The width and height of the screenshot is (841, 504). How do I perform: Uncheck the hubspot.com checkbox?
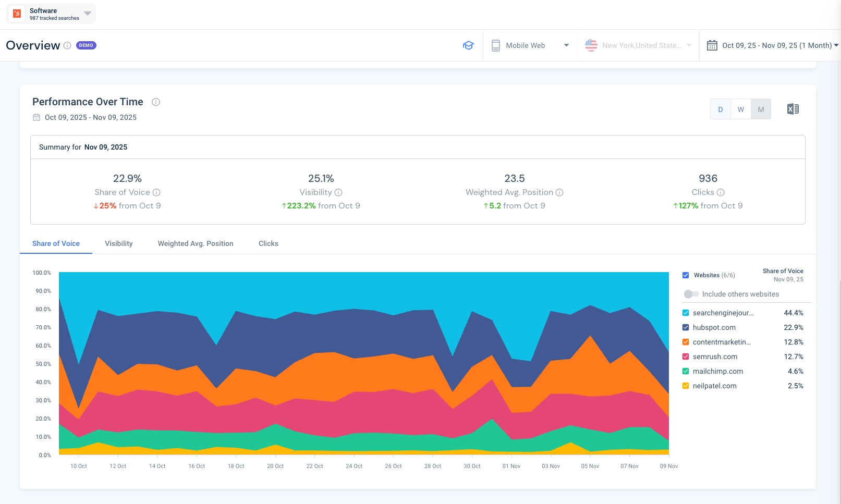coord(686,327)
